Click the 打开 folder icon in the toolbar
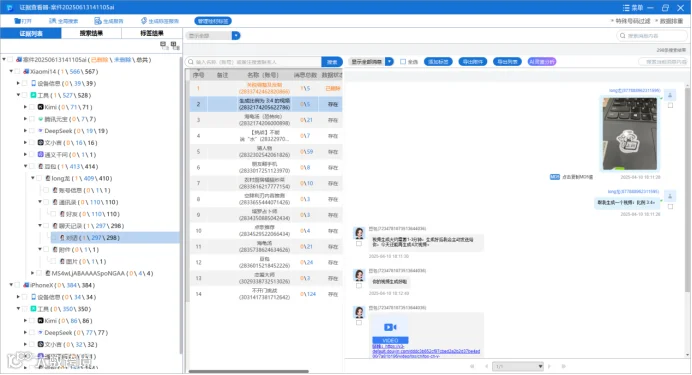 tap(18, 21)
